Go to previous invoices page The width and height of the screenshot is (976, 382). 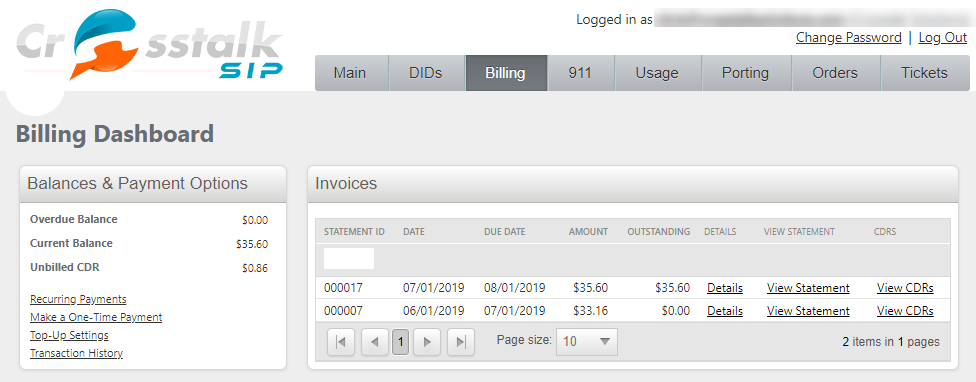click(375, 342)
